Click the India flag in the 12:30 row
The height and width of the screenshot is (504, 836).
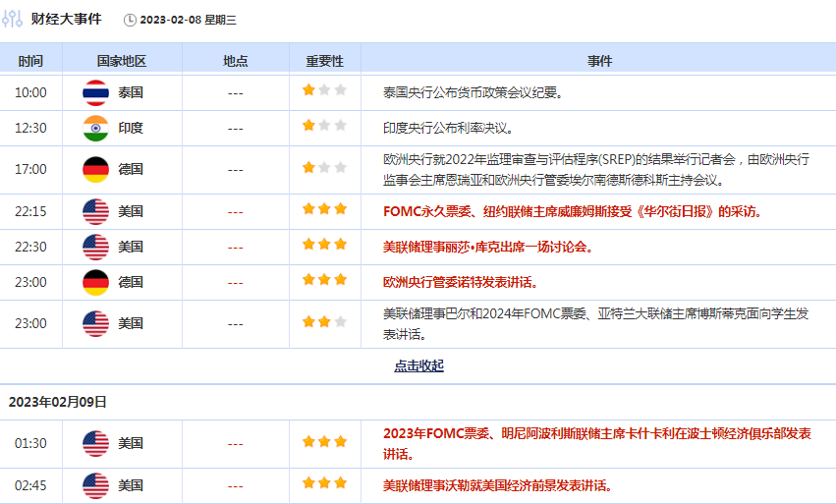click(95, 128)
